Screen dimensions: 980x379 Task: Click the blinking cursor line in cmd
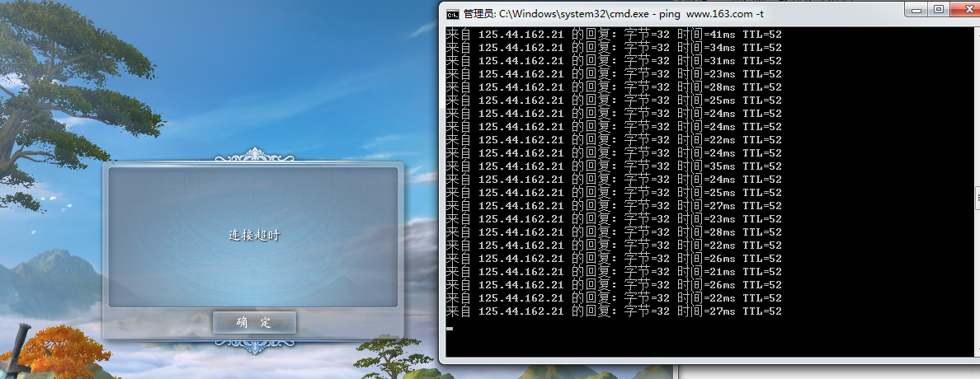pyautogui.click(x=450, y=328)
